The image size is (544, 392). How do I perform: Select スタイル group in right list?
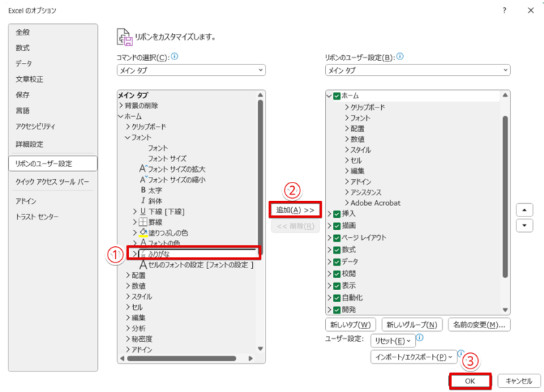click(x=361, y=150)
